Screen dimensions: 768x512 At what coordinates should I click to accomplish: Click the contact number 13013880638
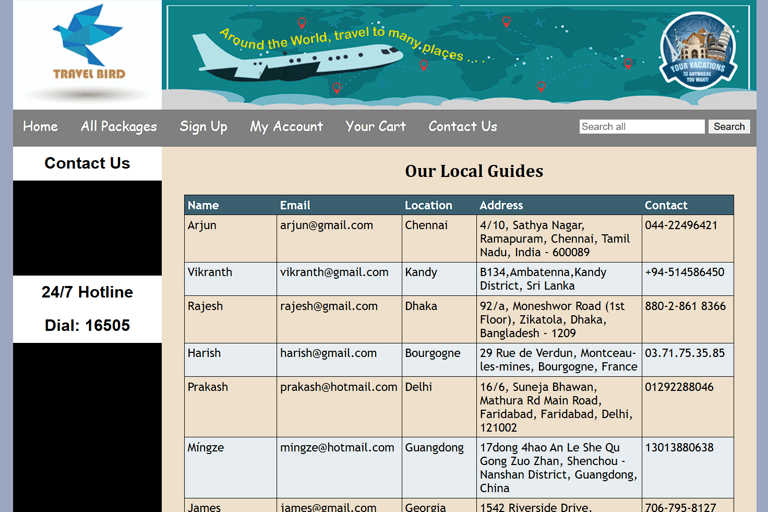pos(679,448)
